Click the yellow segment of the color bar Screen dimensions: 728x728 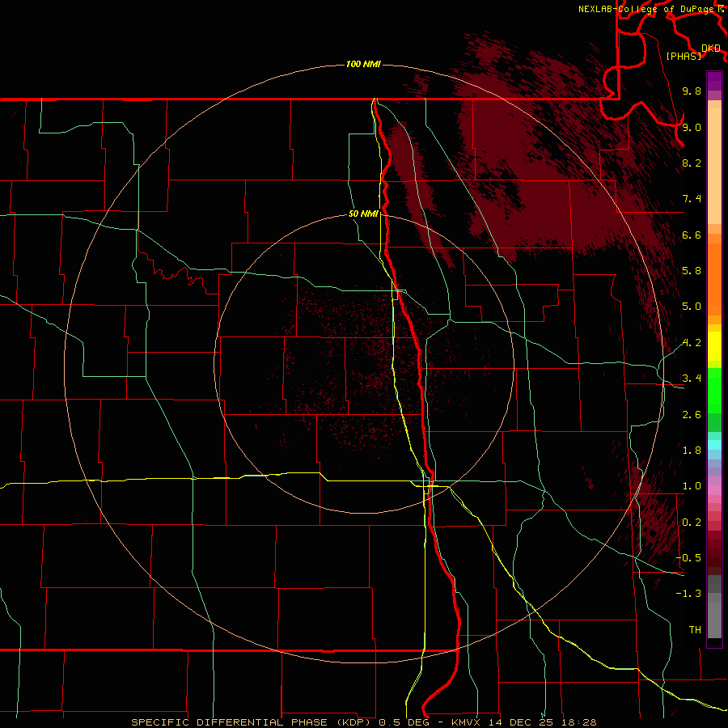click(714, 346)
